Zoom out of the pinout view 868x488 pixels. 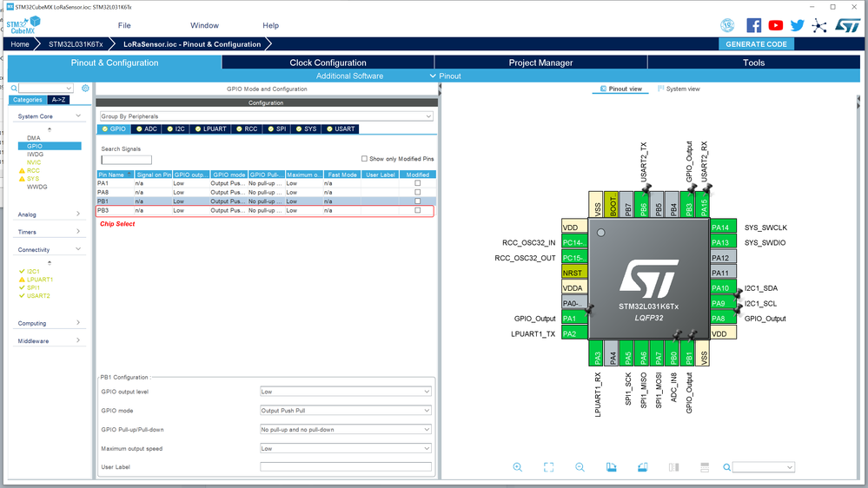pos(580,467)
